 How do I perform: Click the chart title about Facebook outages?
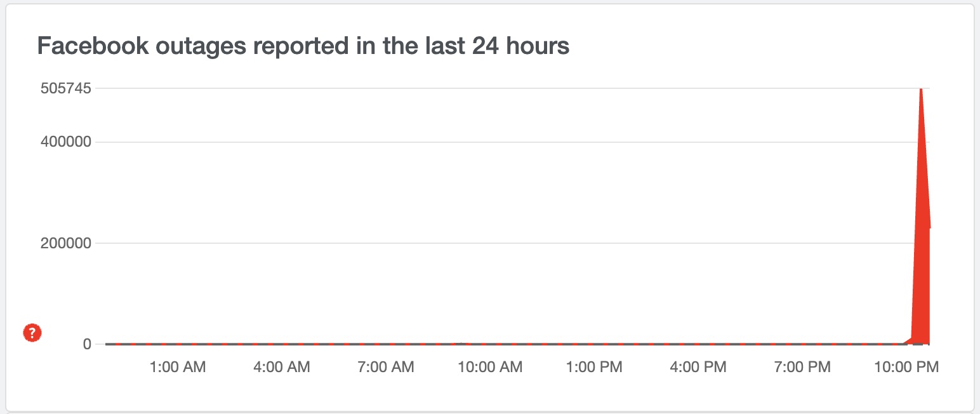(x=303, y=46)
